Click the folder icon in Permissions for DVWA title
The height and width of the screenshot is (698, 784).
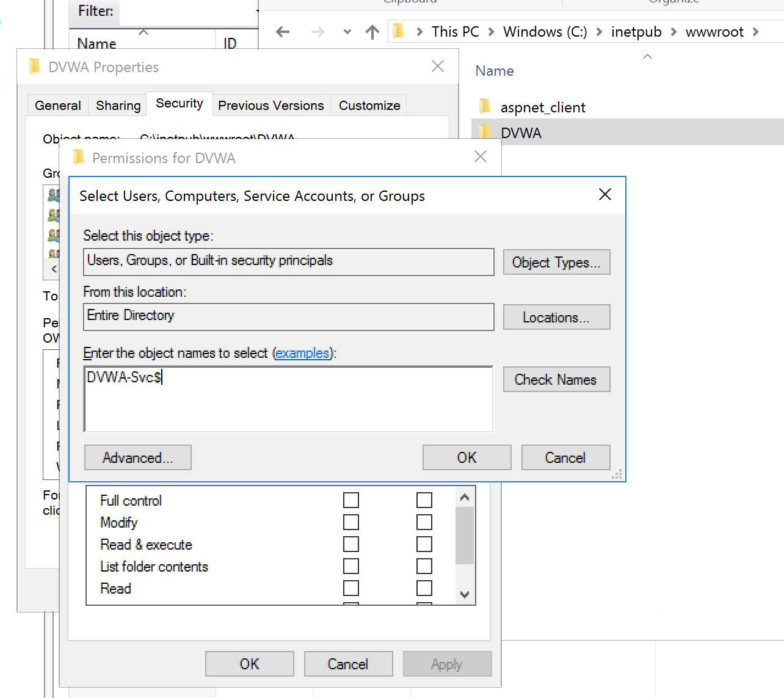click(x=79, y=158)
